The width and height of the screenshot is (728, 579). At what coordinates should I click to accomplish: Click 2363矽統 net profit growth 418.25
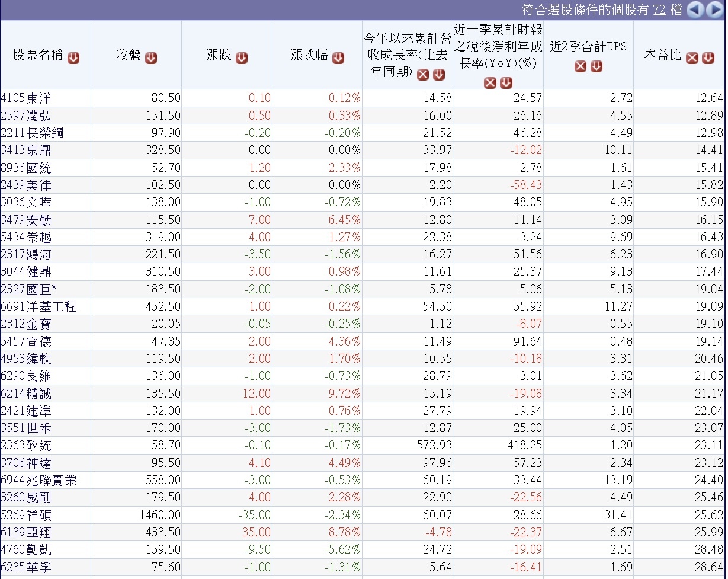524,445
